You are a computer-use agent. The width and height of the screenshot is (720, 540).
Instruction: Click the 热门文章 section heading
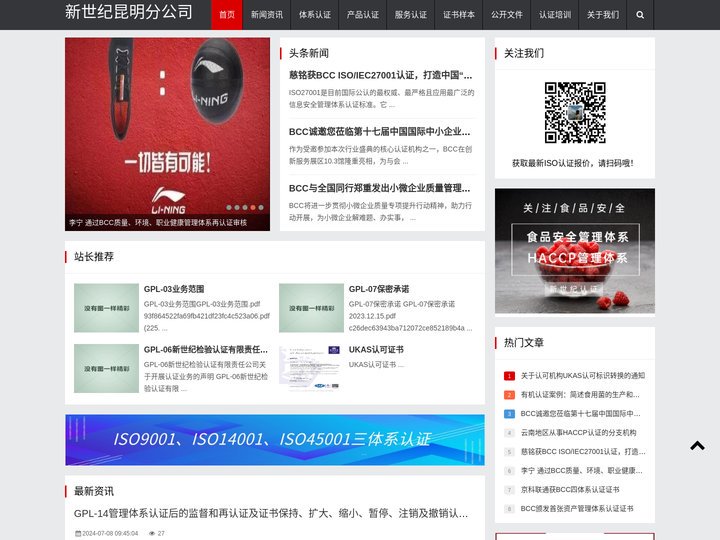[x=524, y=343]
